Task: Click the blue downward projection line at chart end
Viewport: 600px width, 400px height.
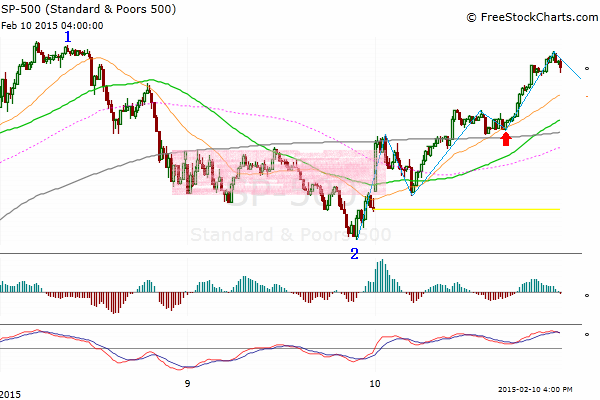Action: point(569,65)
